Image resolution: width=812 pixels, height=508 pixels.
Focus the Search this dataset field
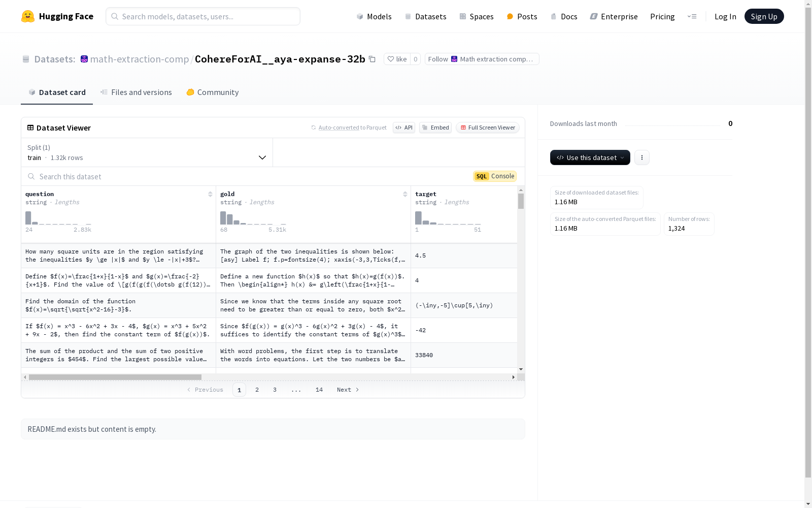[x=249, y=176]
